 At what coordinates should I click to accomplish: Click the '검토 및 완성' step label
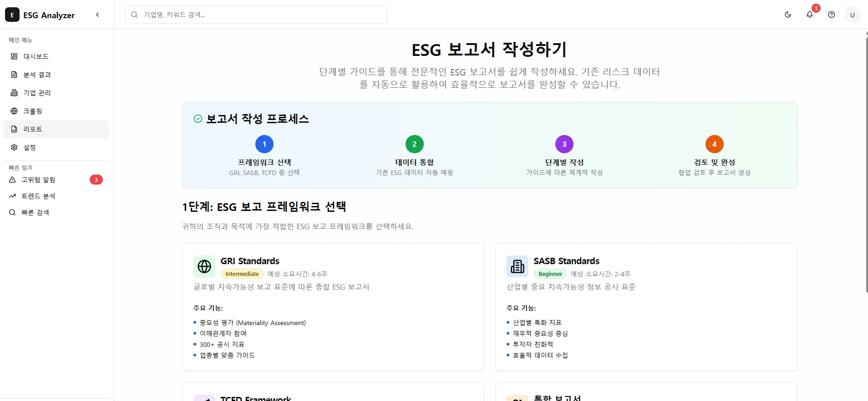[715, 162]
